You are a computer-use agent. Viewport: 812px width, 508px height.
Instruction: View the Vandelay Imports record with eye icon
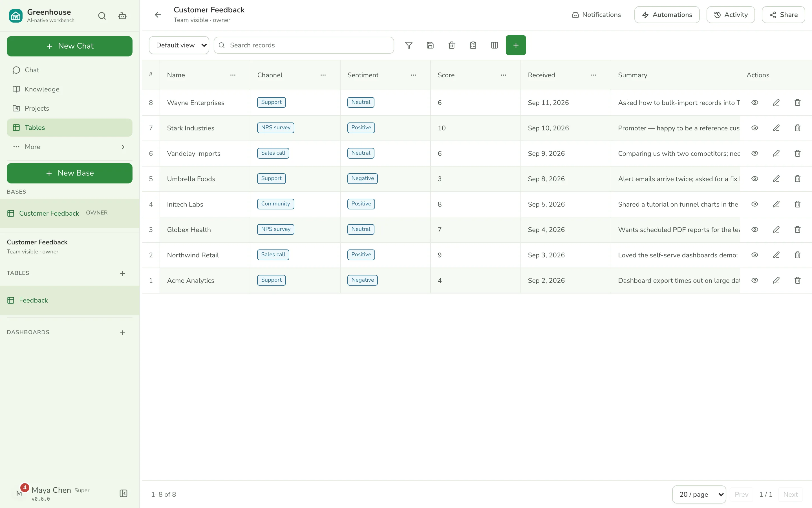pos(754,153)
